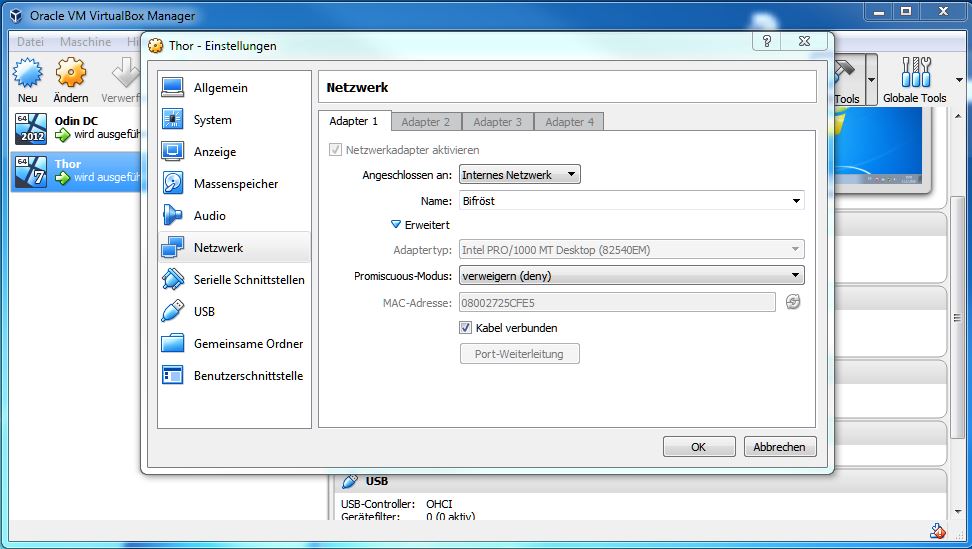Open Serielle Schnittstellen settings

(234, 279)
